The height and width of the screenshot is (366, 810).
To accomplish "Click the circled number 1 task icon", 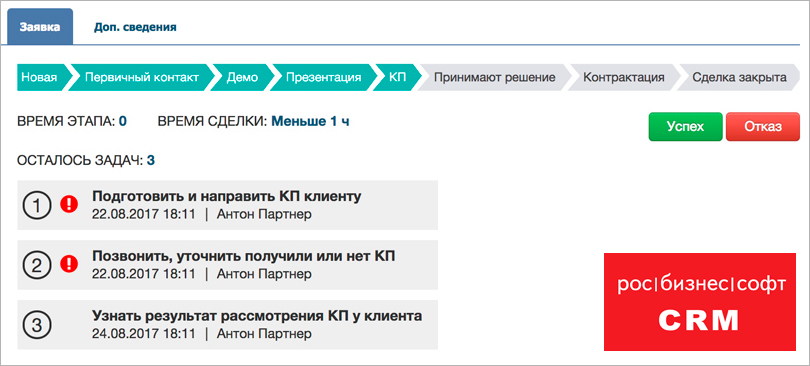I will (37, 205).
